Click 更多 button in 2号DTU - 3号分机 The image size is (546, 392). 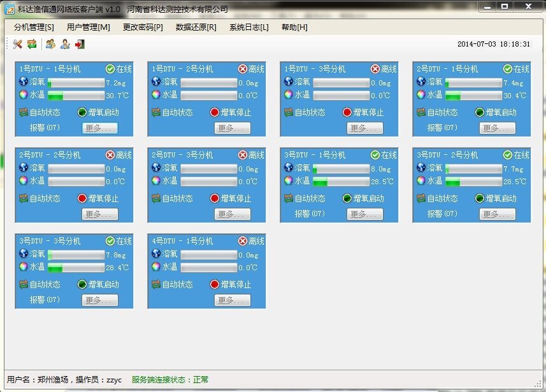point(233,214)
